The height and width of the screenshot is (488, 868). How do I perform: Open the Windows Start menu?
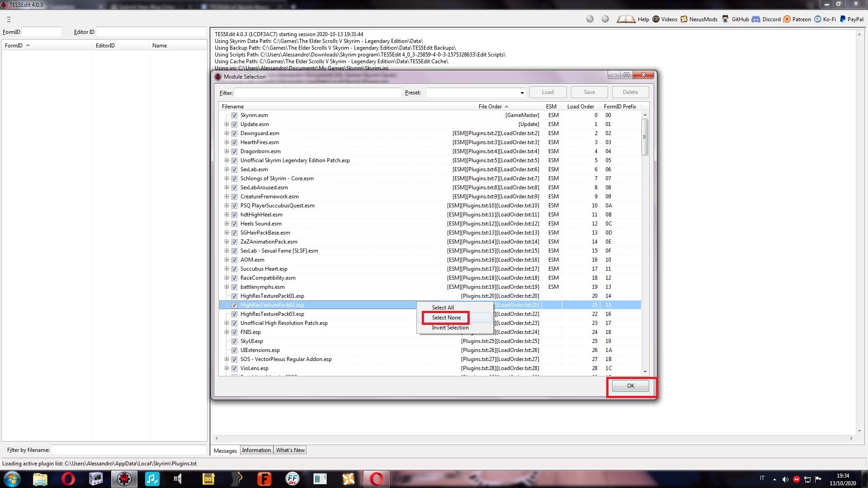point(12,479)
